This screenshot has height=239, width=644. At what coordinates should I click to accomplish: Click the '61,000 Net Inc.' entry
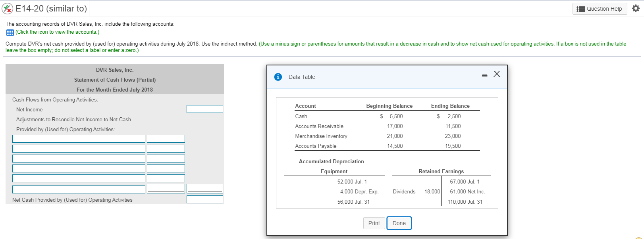click(x=467, y=191)
